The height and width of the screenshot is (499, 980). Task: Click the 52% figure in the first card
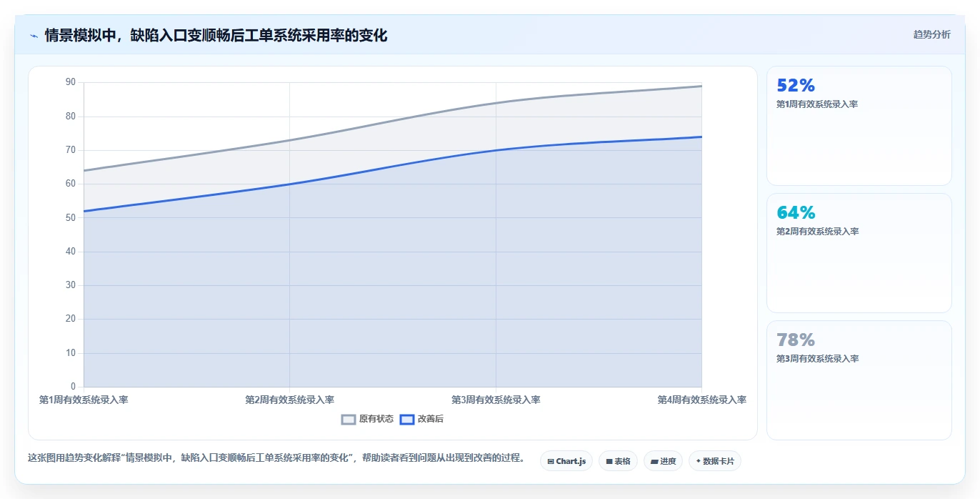pyautogui.click(x=796, y=86)
